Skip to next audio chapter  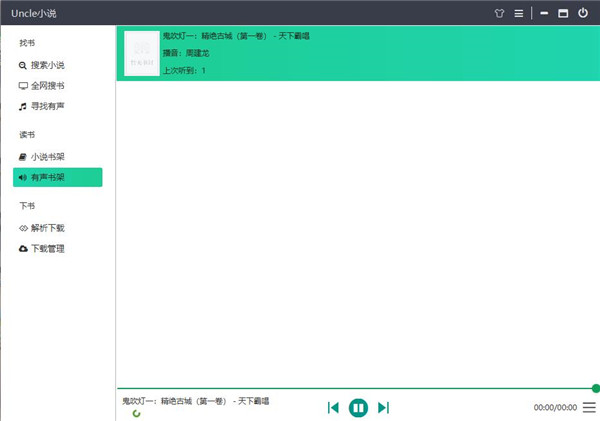coord(383,408)
